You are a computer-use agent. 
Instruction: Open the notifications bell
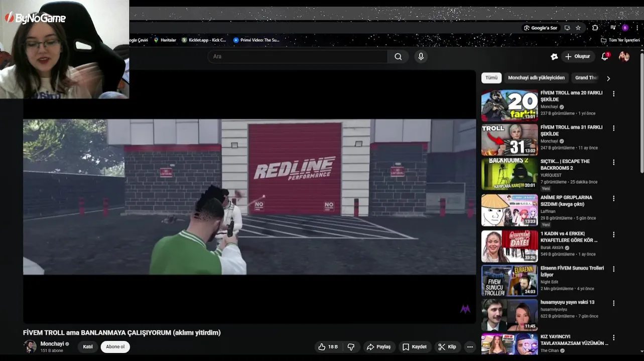point(605,57)
